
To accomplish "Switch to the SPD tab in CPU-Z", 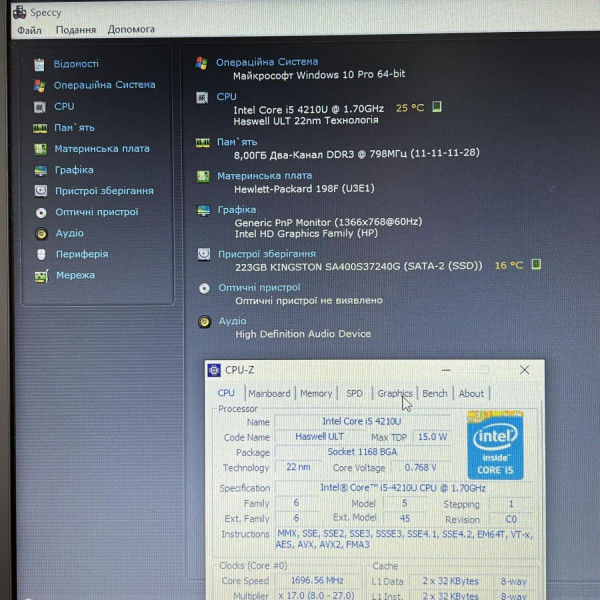I will (x=354, y=393).
